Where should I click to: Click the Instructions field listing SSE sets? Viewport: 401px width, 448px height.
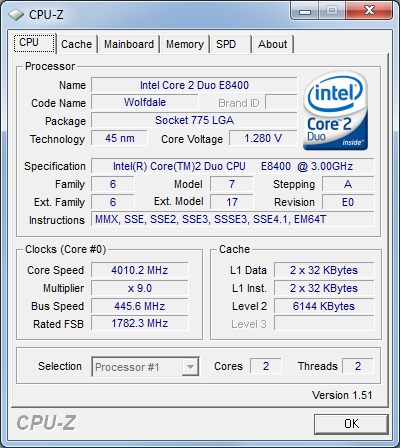click(233, 219)
